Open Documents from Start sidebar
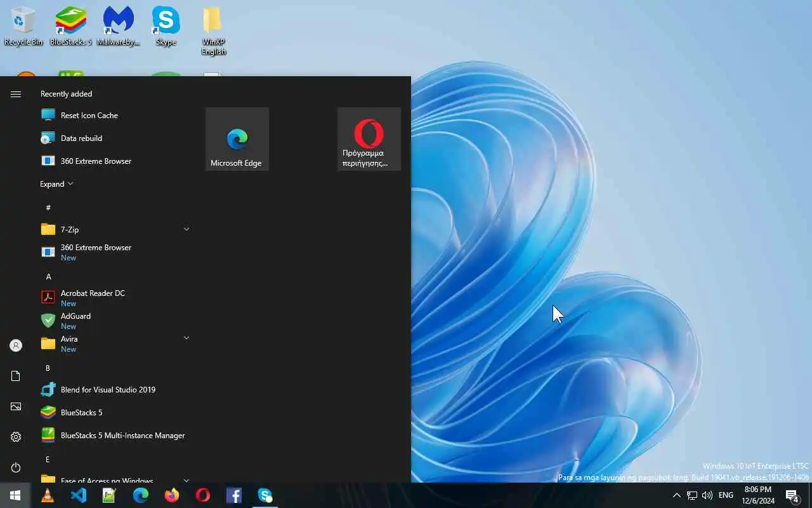The width and height of the screenshot is (812, 508). point(16,376)
